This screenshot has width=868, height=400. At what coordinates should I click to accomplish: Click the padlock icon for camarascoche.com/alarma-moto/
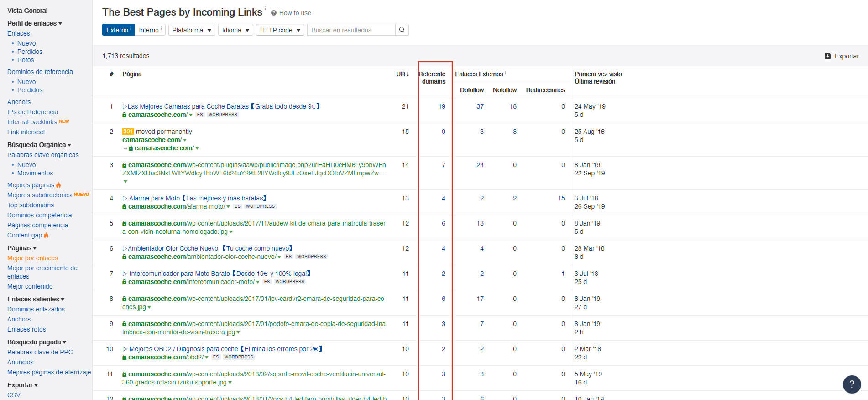click(x=125, y=206)
